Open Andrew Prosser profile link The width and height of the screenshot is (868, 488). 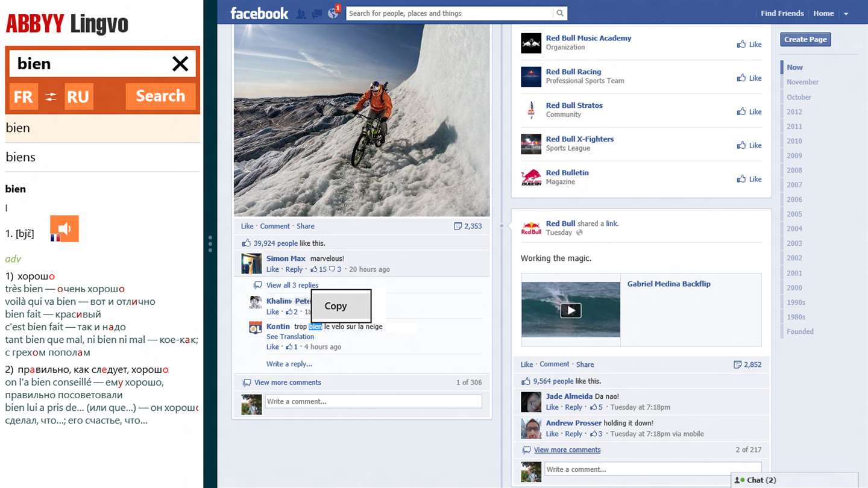573,423
